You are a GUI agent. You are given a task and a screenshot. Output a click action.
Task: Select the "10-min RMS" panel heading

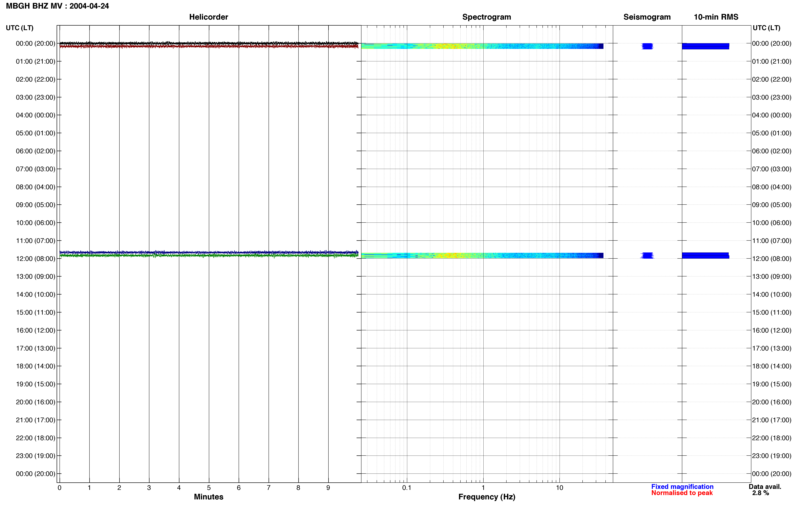(716, 17)
